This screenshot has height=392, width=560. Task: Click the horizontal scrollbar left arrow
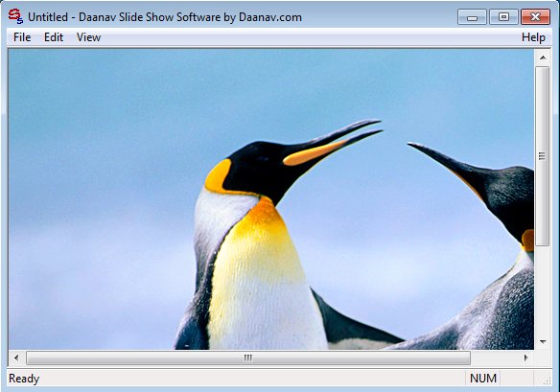[16, 357]
